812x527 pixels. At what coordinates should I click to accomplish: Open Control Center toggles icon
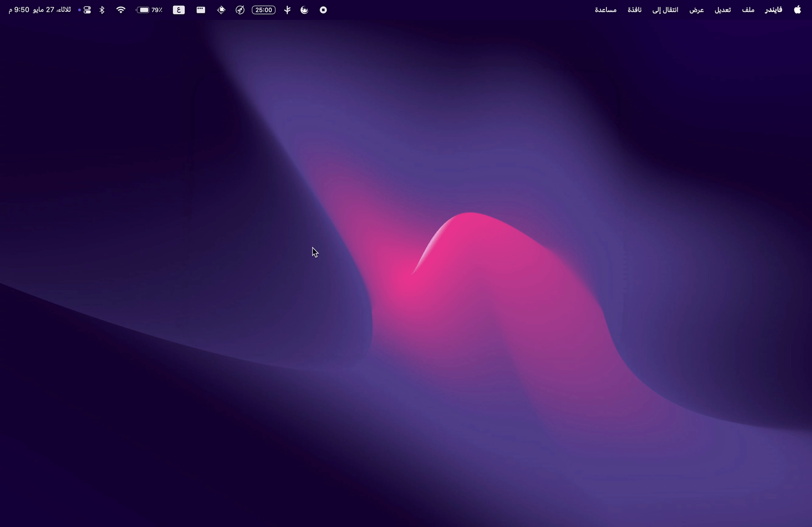tap(87, 10)
